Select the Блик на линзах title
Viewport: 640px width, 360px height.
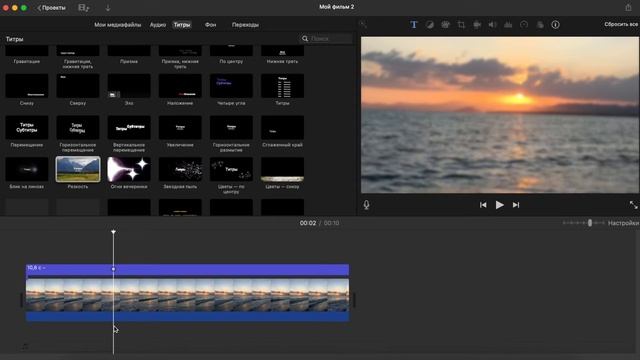(x=27, y=169)
